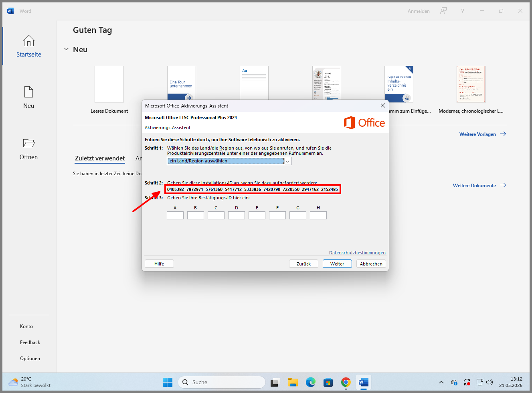The height and width of the screenshot is (393, 532).
Task: Launch File Explorer from taskbar
Action: tap(293, 382)
